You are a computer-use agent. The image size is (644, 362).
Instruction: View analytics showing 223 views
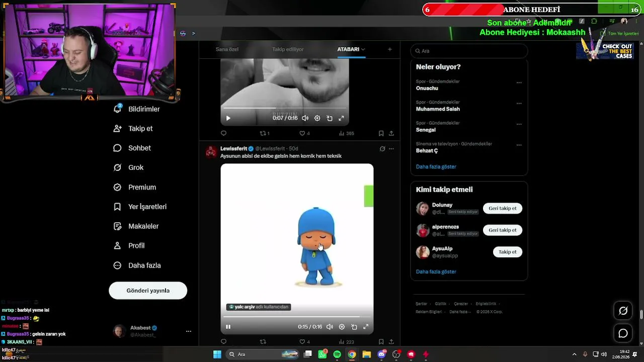pyautogui.click(x=347, y=342)
